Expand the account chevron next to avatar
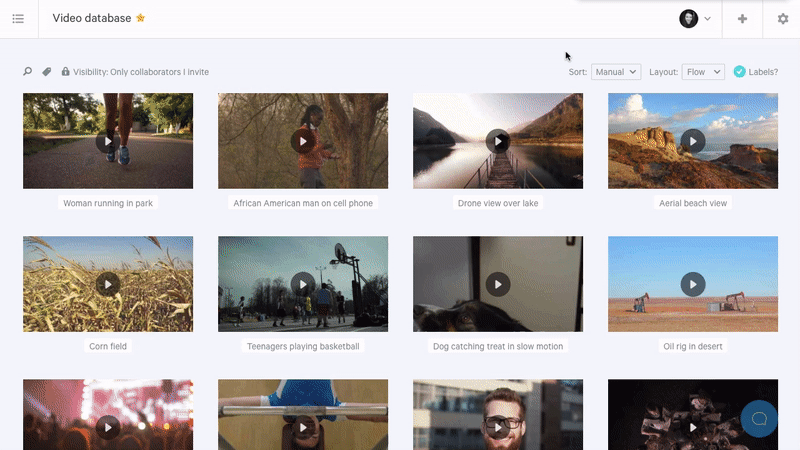Screen dimensions: 800x450 point(707,19)
